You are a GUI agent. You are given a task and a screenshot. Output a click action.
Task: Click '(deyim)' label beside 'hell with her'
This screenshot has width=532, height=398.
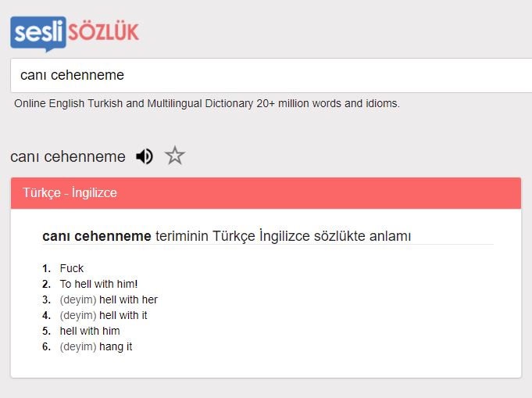(78, 299)
